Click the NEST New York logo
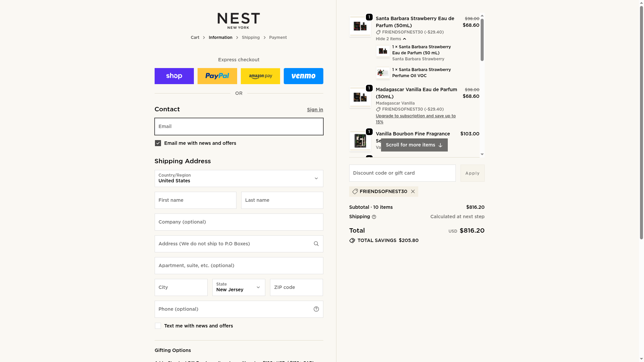Viewport: 644px width, 362px height. 238,21
